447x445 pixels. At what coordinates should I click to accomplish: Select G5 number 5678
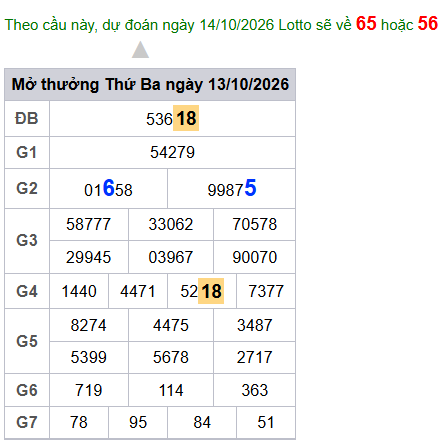point(171,357)
